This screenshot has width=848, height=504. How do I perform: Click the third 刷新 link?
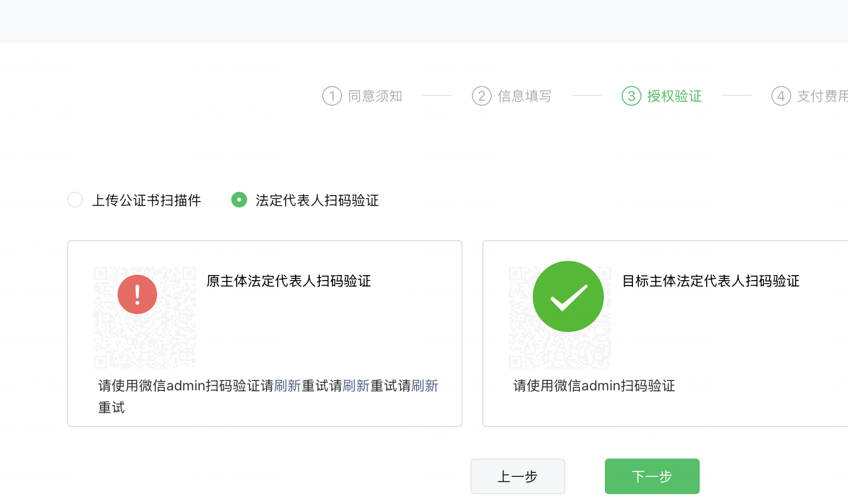[x=425, y=385]
